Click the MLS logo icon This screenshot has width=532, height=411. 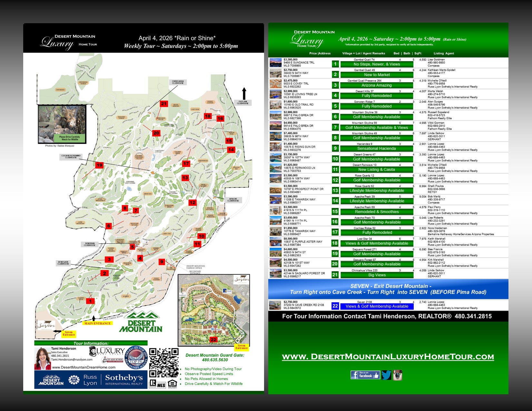(x=161, y=385)
